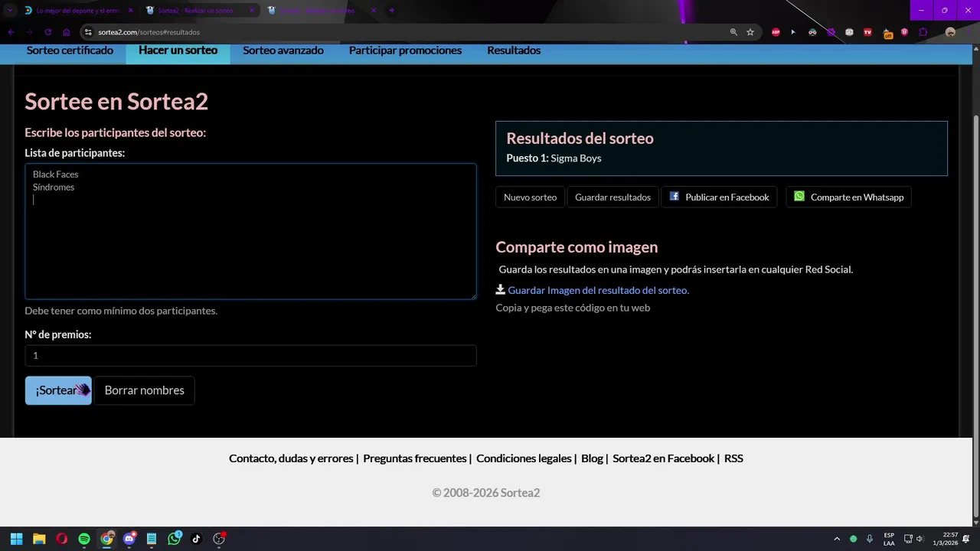Screen dimensions: 980x551
Task: Open 'Condiciones legales' footer link
Action: [x=524, y=458]
